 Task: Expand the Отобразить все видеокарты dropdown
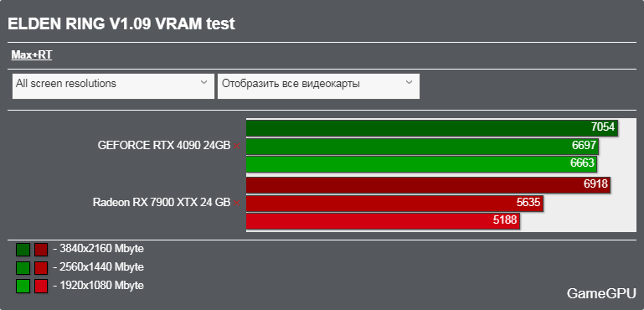point(319,86)
